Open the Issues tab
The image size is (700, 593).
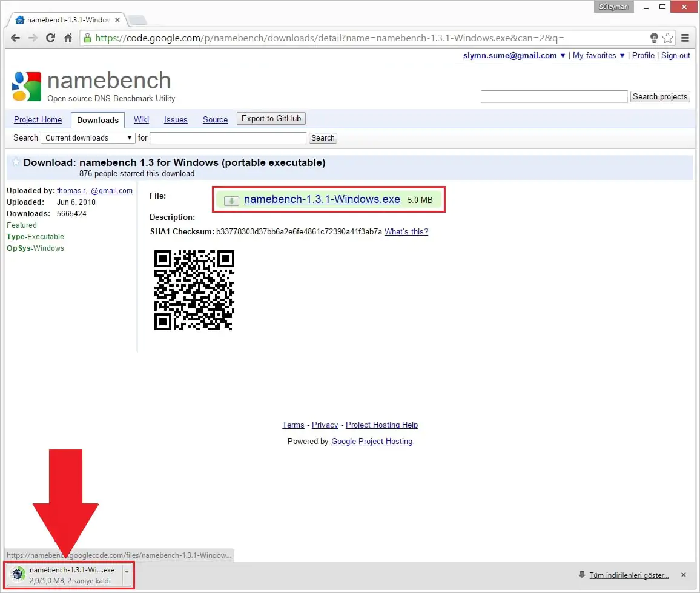click(x=176, y=120)
